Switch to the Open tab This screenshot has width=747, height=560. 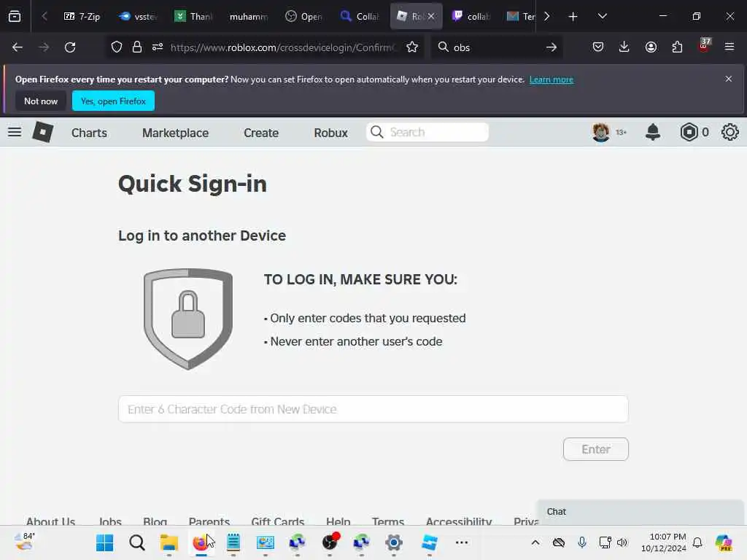[303, 17]
